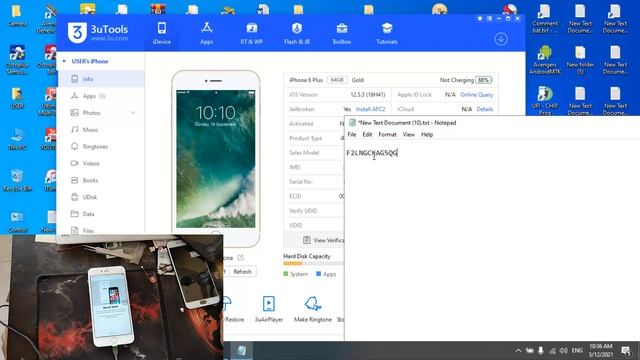Click the Hard Disk Capacity usage bar
The height and width of the screenshot is (360, 640).
(x=313, y=264)
